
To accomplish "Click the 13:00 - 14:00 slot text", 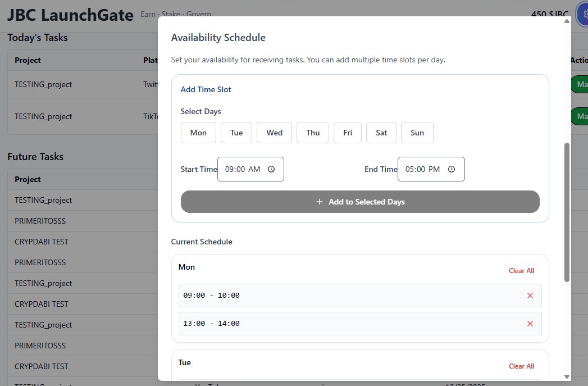I will point(211,324).
